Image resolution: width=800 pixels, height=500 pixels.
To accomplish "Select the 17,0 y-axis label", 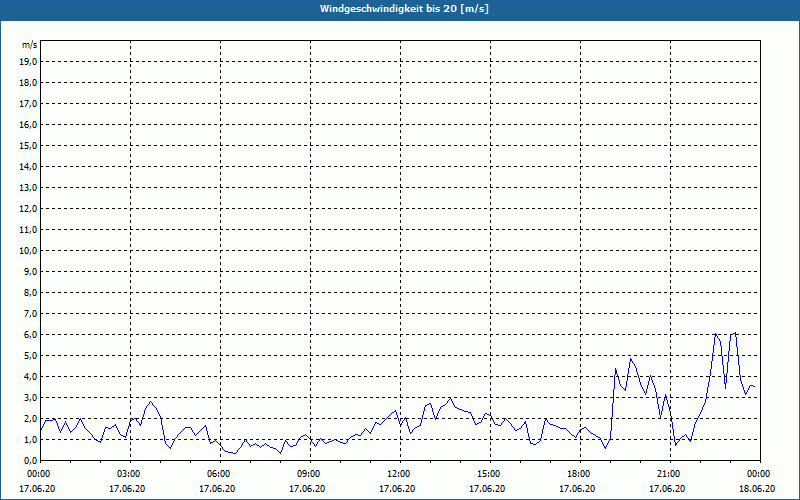I will pos(29,104).
